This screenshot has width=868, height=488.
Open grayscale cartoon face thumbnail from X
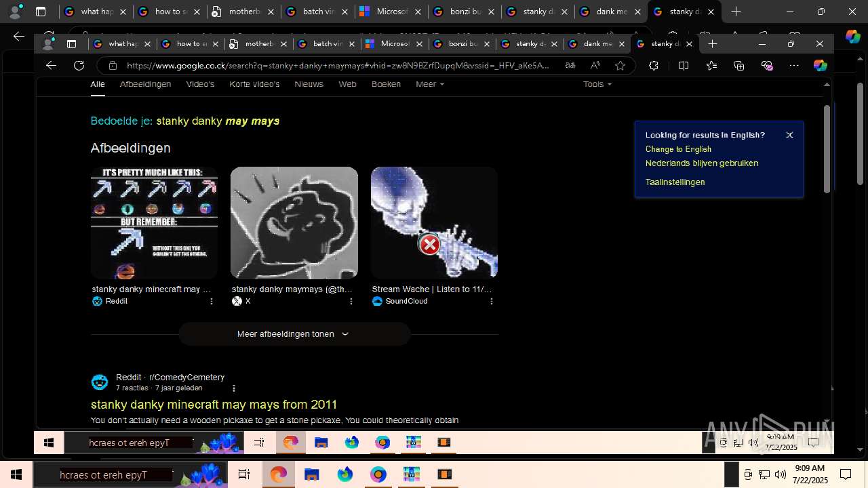(294, 223)
